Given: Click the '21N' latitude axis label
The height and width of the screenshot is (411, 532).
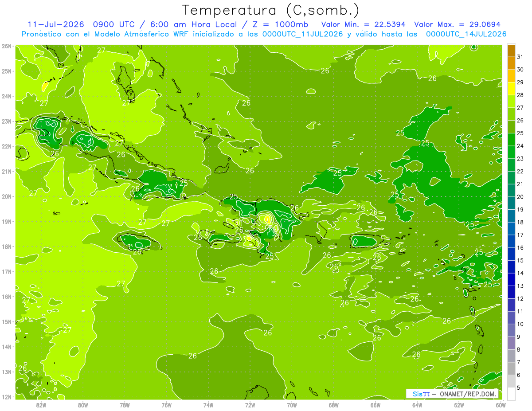Looking at the screenshot, I should pos(7,172).
